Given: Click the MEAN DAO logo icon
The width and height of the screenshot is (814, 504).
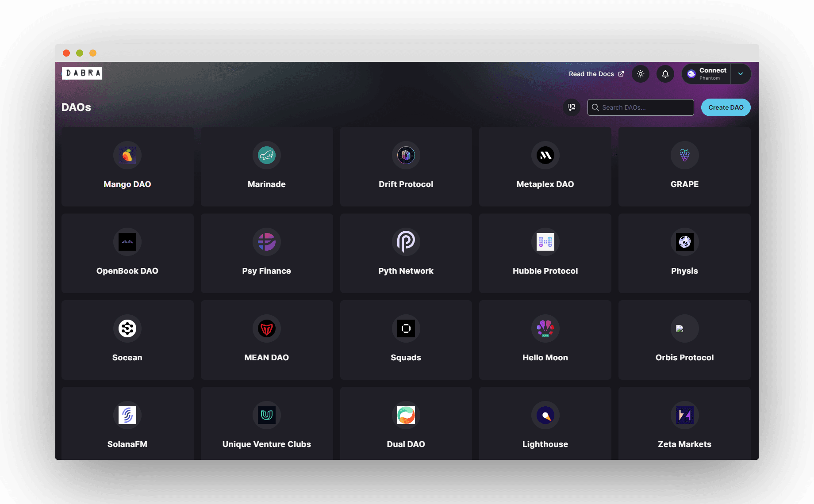Looking at the screenshot, I should (267, 328).
